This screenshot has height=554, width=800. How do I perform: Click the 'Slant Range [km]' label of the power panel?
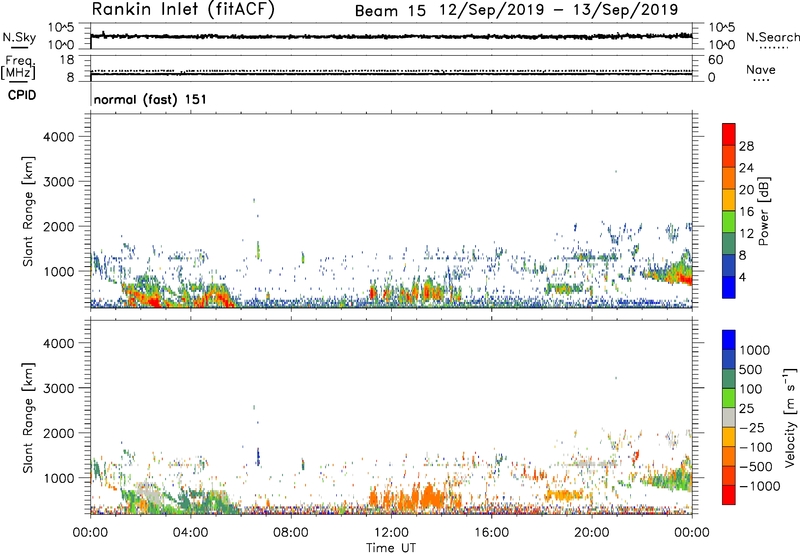28,211
